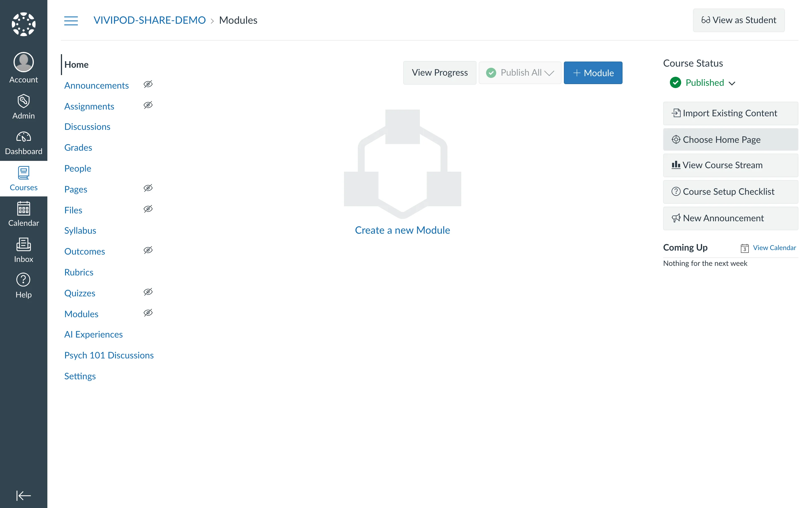
Task: Toggle the hamburger course menu icon
Action: (71, 21)
